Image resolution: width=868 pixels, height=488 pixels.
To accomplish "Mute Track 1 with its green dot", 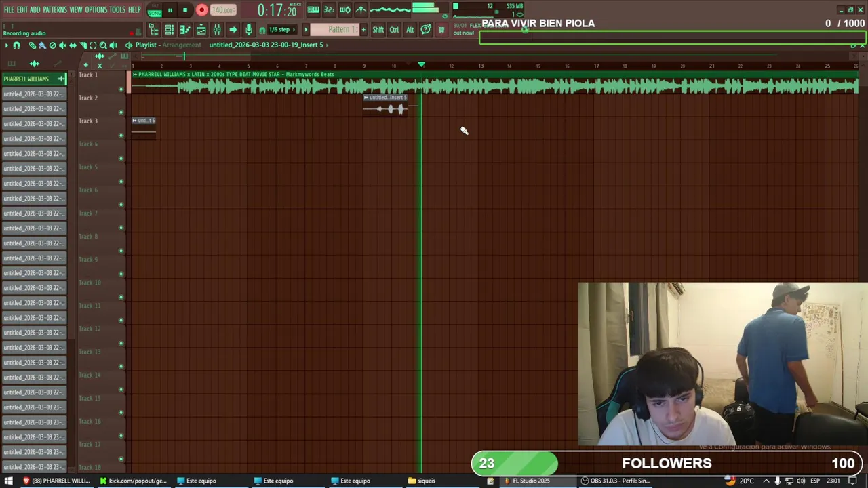I will [x=121, y=89].
